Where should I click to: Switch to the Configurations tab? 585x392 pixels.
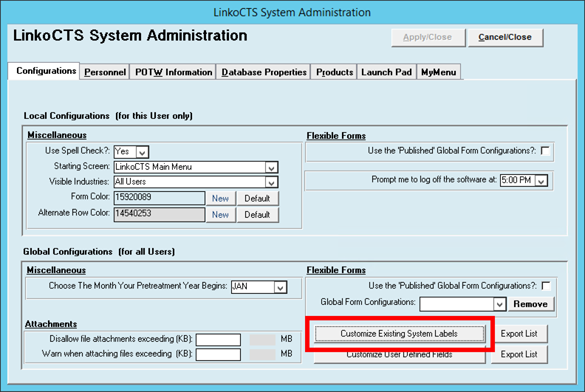coord(46,71)
